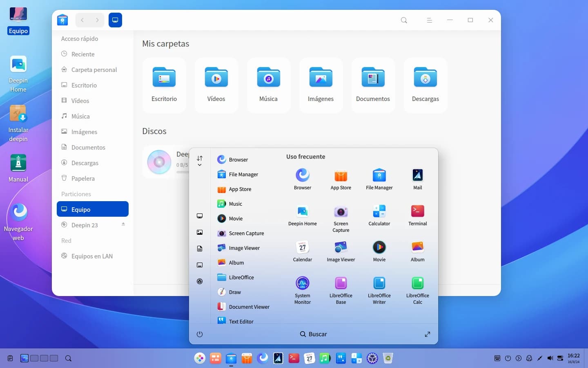Go back with the file manager back arrow
The image size is (588, 368).
pos(82,20)
